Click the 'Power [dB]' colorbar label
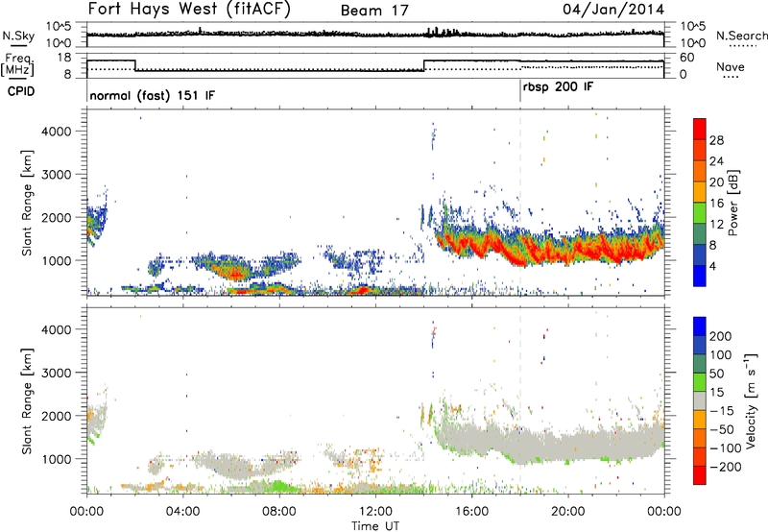Viewport: 768px width, 532px height. tap(732, 203)
